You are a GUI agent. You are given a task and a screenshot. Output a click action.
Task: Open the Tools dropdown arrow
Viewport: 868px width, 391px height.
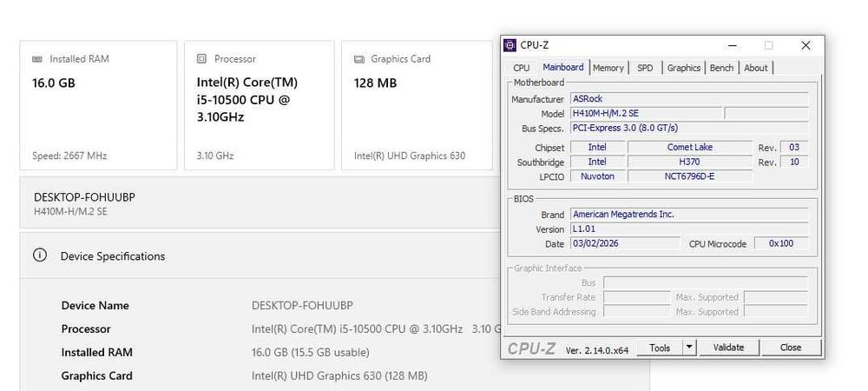coord(688,348)
